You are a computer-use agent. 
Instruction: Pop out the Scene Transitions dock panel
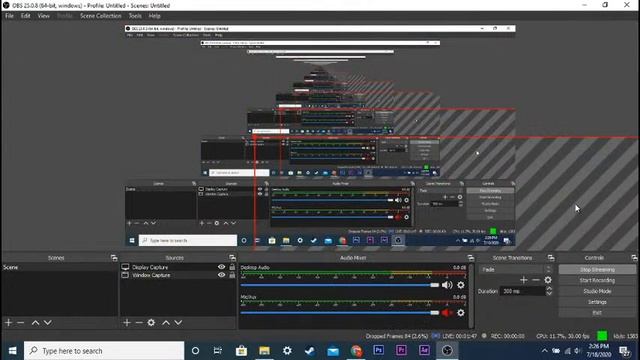click(551, 258)
